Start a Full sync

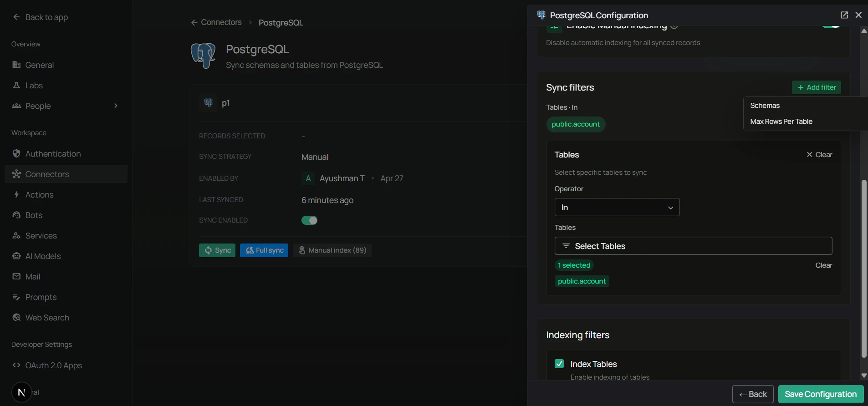264,250
